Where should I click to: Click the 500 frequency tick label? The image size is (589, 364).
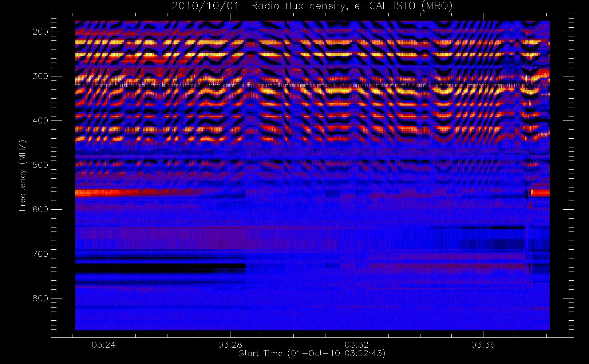(x=40, y=165)
